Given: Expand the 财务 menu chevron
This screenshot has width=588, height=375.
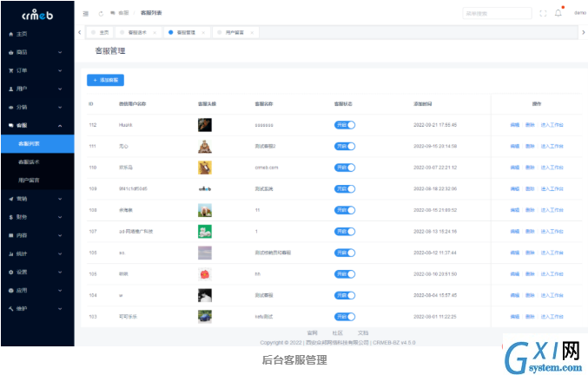Looking at the screenshot, I should click(60, 217).
